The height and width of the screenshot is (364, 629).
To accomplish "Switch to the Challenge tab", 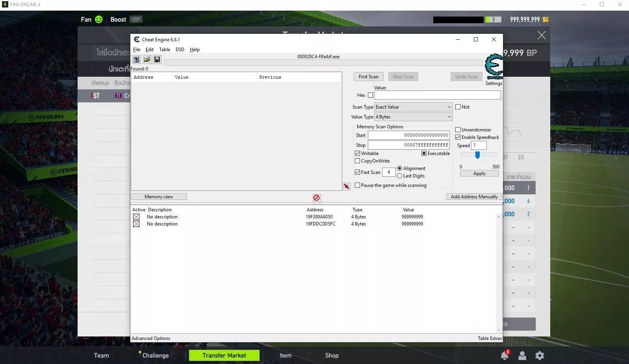I will [156, 355].
